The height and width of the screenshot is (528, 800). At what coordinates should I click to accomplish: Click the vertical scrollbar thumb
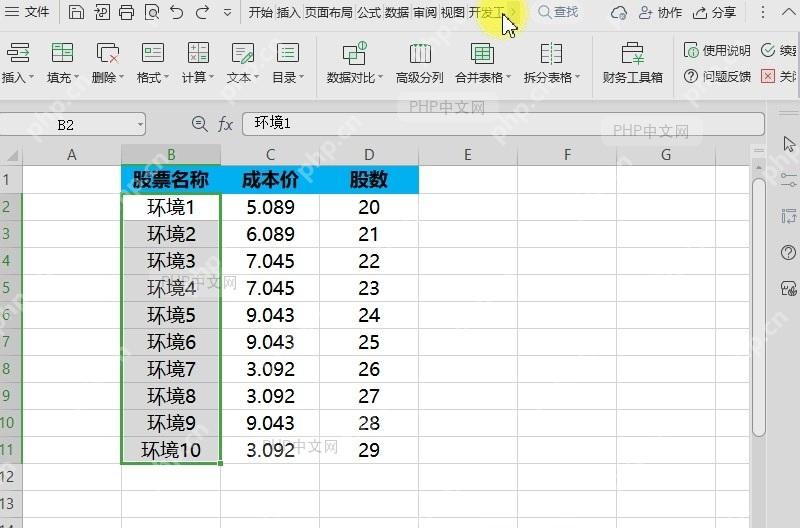(759, 307)
